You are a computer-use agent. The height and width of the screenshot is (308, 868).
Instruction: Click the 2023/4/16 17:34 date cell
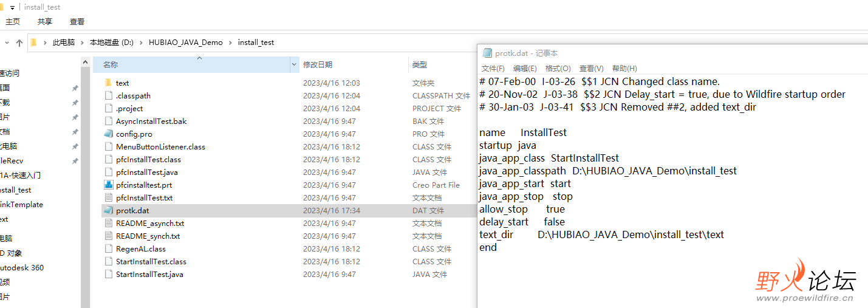tap(332, 210)
